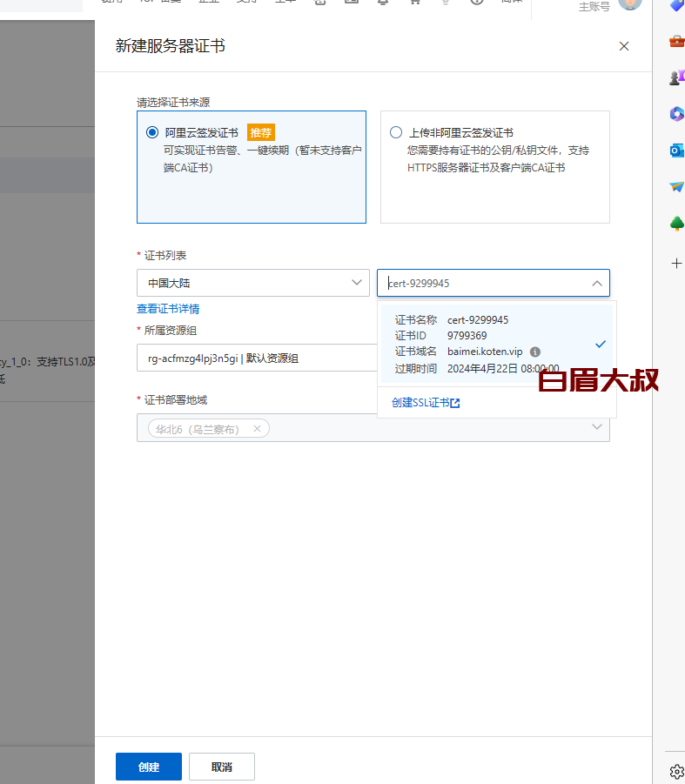Click the 主账号 account label

(x=594, y=7)
